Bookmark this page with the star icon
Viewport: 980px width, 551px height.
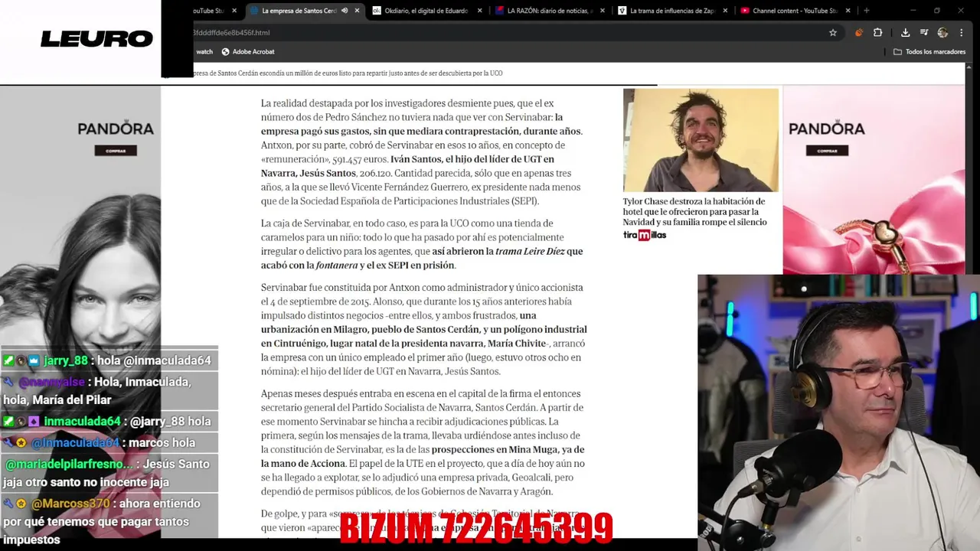[833, 33]
